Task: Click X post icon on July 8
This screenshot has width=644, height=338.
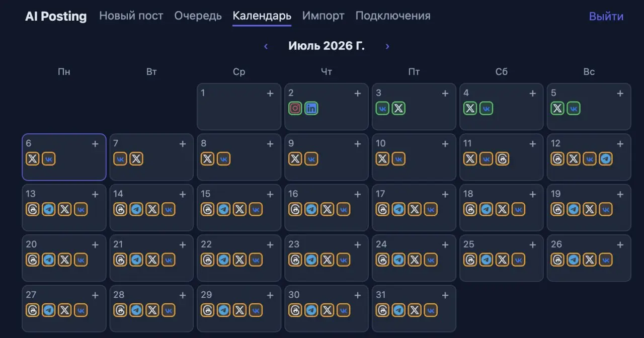Action: 208,159
